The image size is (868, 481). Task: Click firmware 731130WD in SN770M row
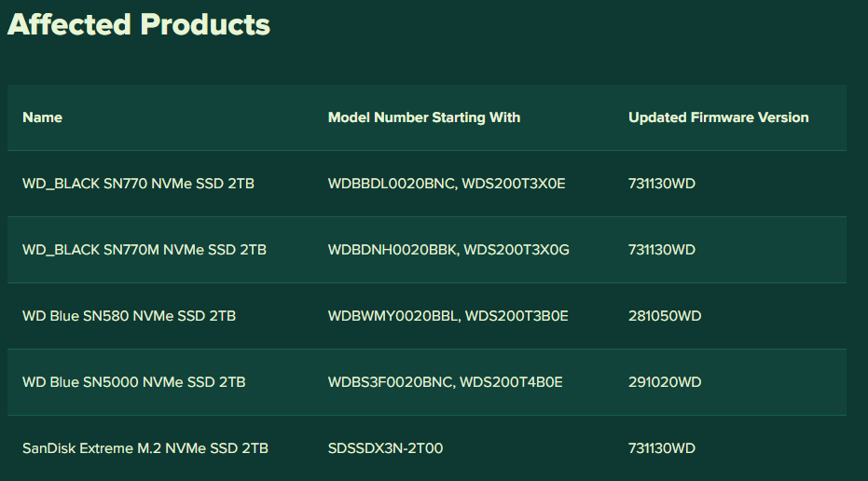662,250
